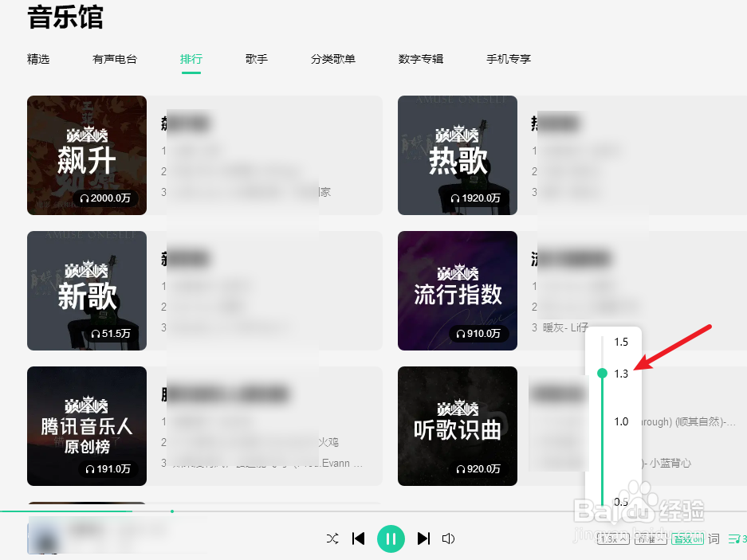747x560 pixels.
Task: Open the 飙升 chart cover
Action: click(x=87, y=155)
